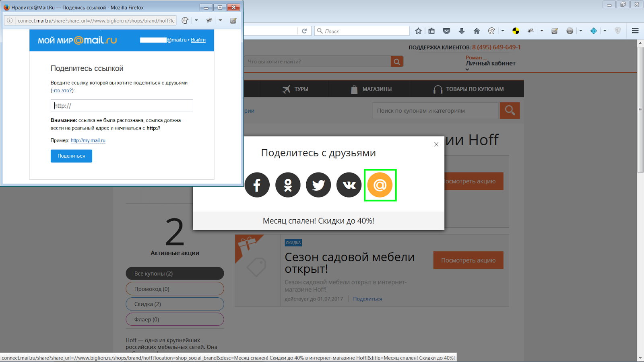Show site info icon in popup address bar
The height and width of the screenshot is (362, 644).
click(x=10, y=21)
